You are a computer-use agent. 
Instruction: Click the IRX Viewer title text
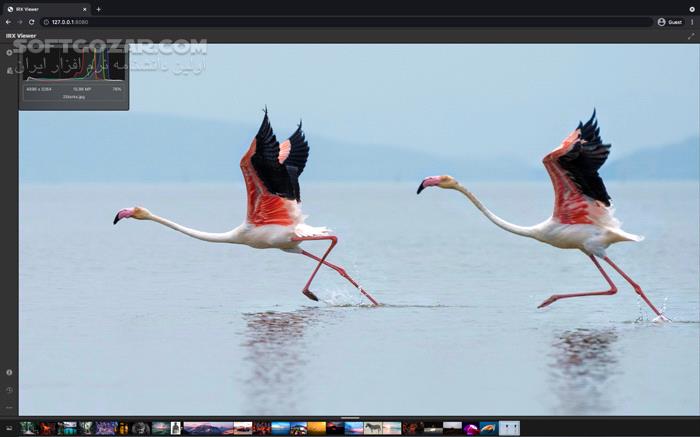point(21,36)
